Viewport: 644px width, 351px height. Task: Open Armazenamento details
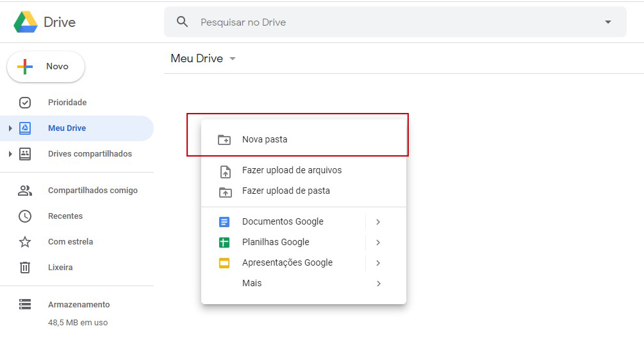point(79,305)
